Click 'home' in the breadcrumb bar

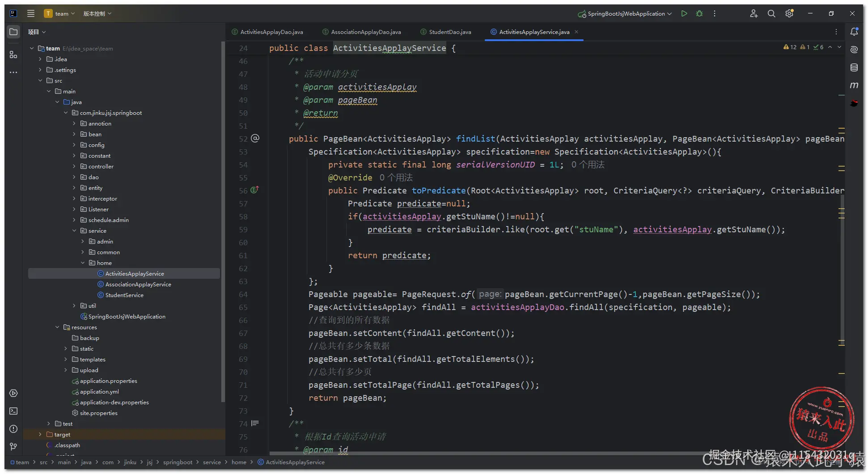pos(239,462)
